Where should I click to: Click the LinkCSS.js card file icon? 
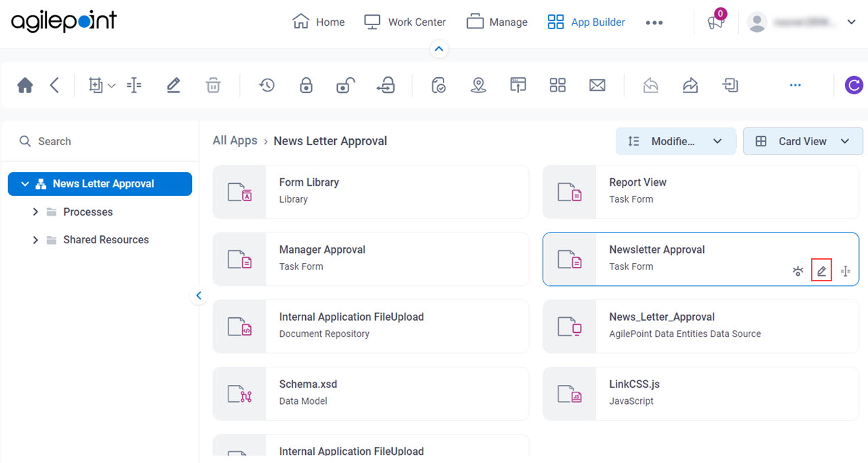[x=570, y=393]
